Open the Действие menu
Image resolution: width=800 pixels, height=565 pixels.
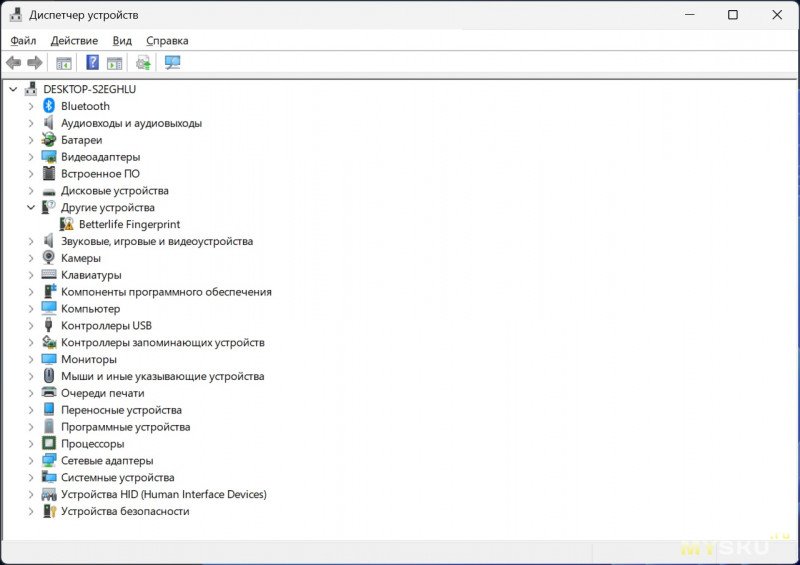point(74,40)
